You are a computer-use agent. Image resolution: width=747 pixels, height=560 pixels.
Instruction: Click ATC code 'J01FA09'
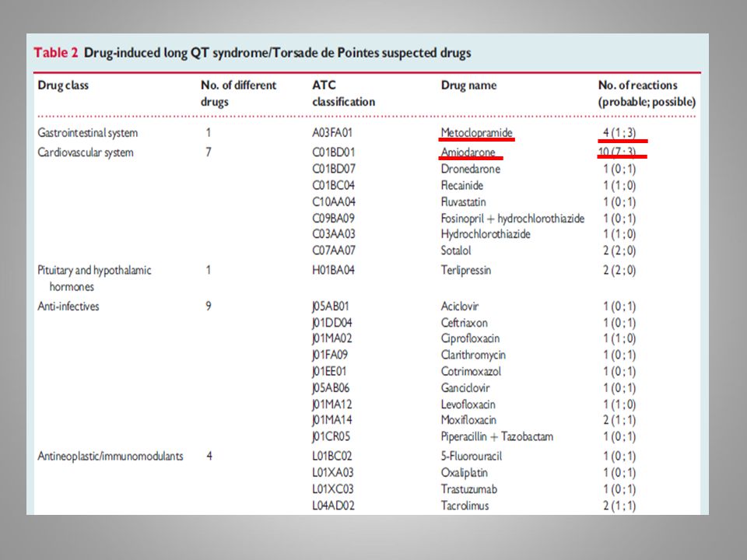click(x=330, y=355)
